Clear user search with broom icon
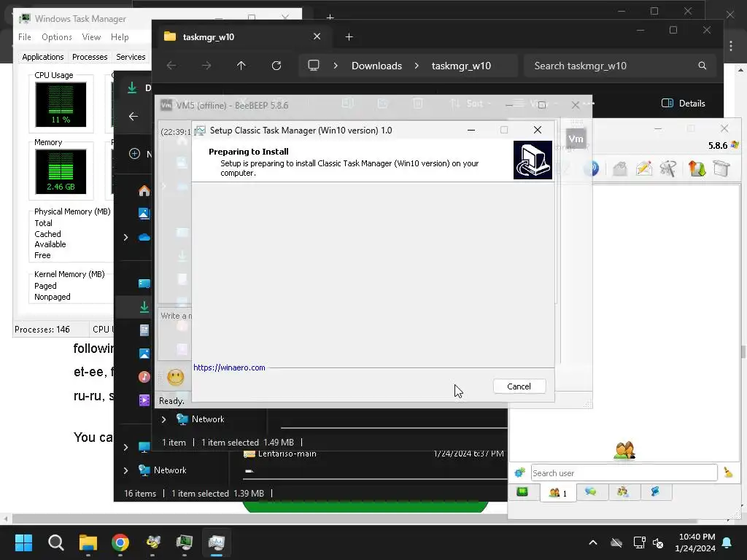Screen dimensions: 747x560 point(729,472)
